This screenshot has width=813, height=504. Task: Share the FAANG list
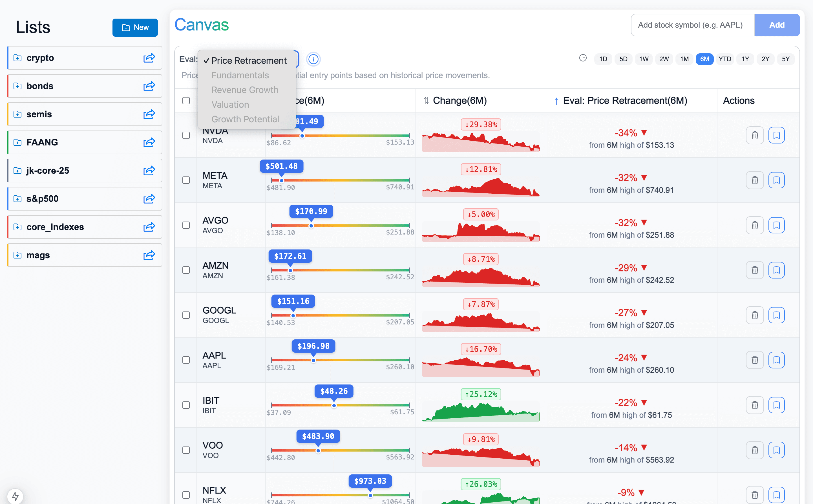149,142
